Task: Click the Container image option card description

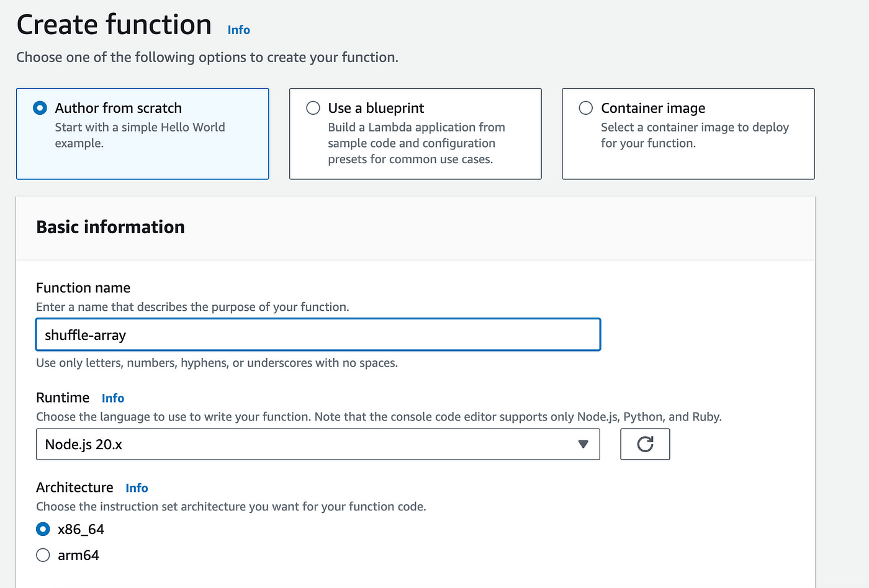Action: 694,135
